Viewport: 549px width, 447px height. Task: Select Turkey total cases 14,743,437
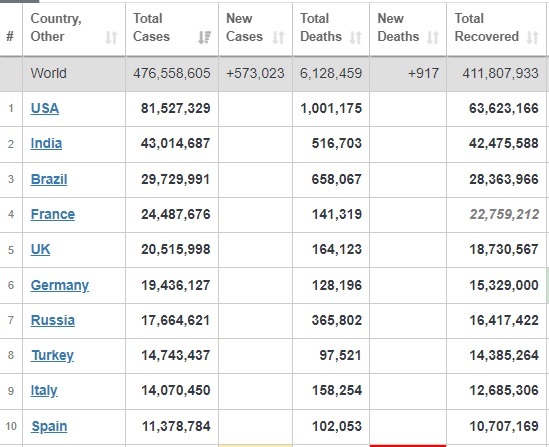176,356
